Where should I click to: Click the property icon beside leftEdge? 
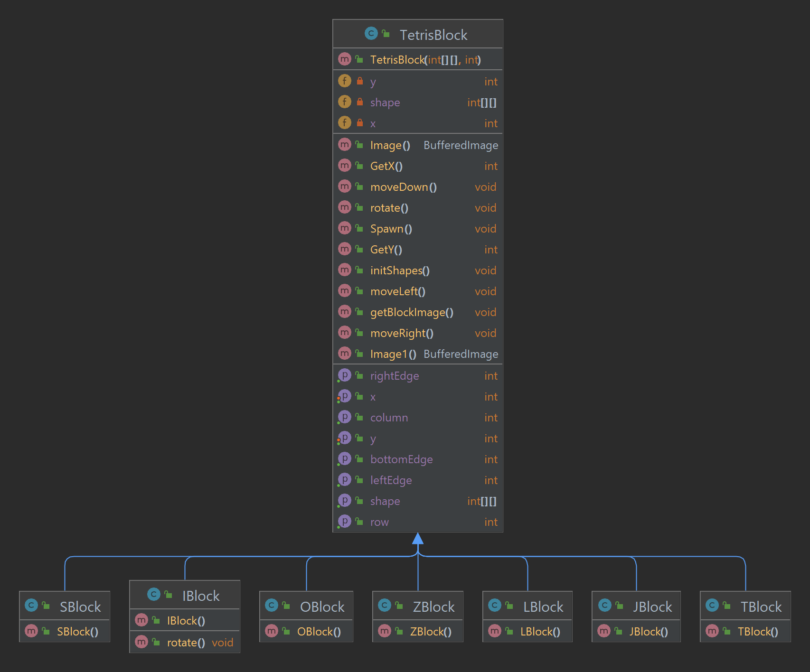pos(345,479)
